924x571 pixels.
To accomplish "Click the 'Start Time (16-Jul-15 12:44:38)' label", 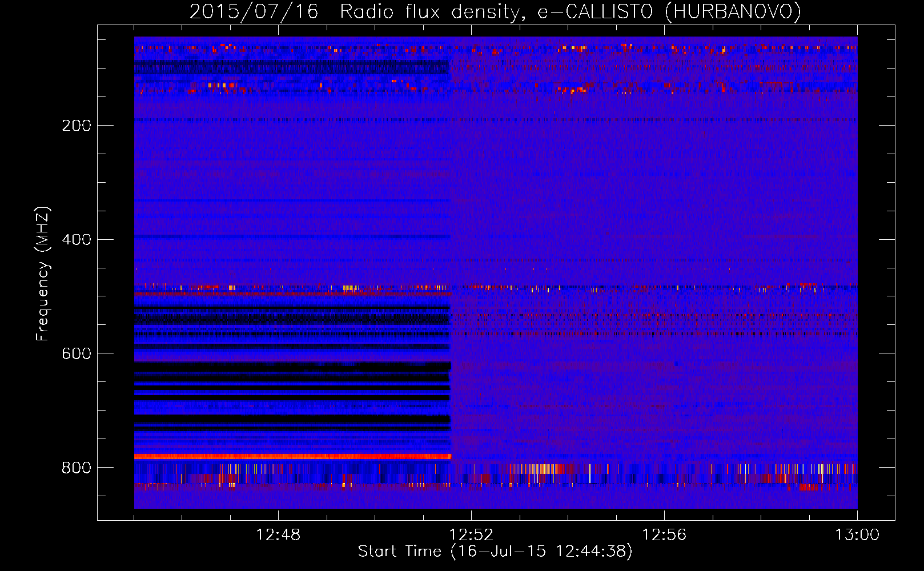I will pos(495,552).
